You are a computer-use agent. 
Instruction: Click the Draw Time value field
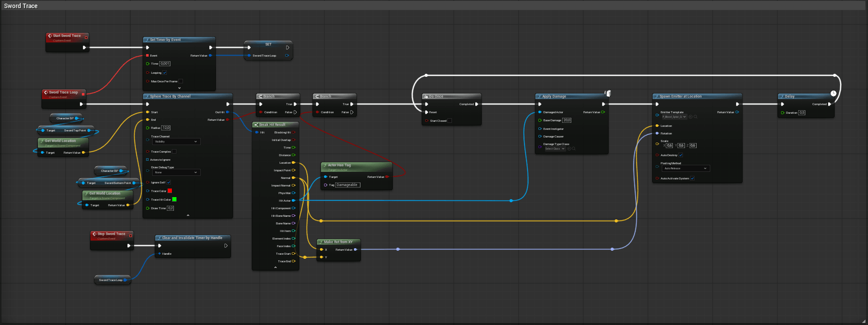point(170,208)
